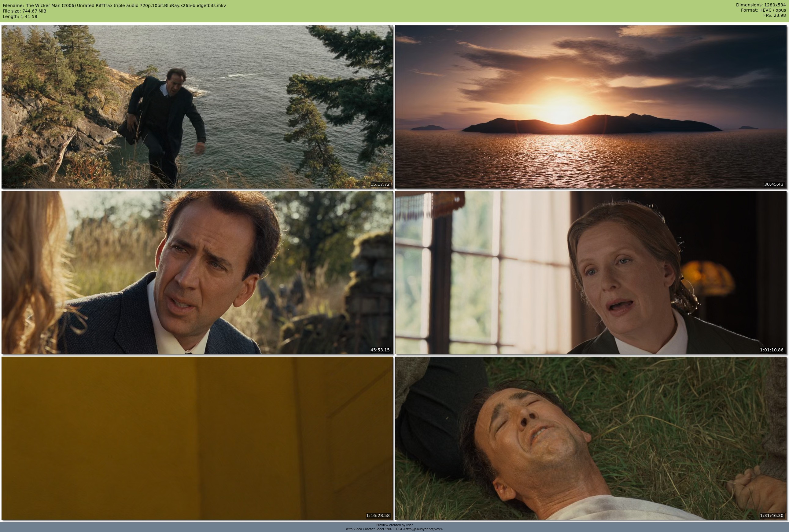Click the 15:17.72 timestamp label
789x532 pixels.
380,184
